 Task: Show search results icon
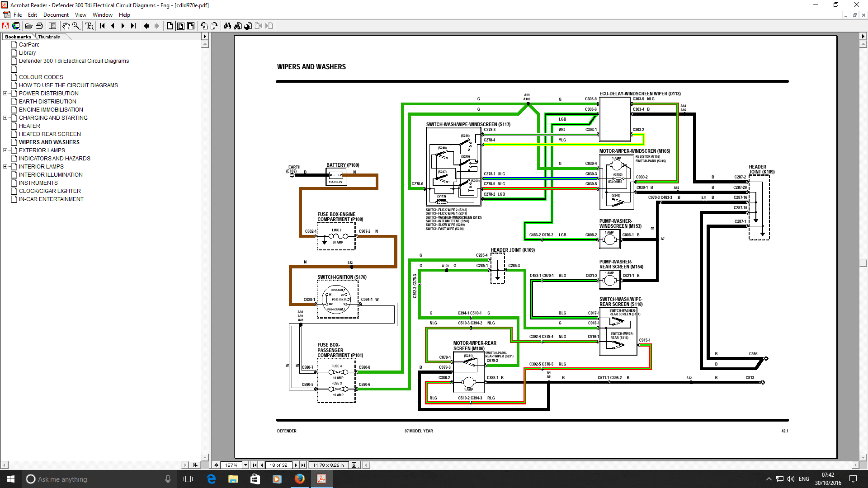[x=248, y=26]
